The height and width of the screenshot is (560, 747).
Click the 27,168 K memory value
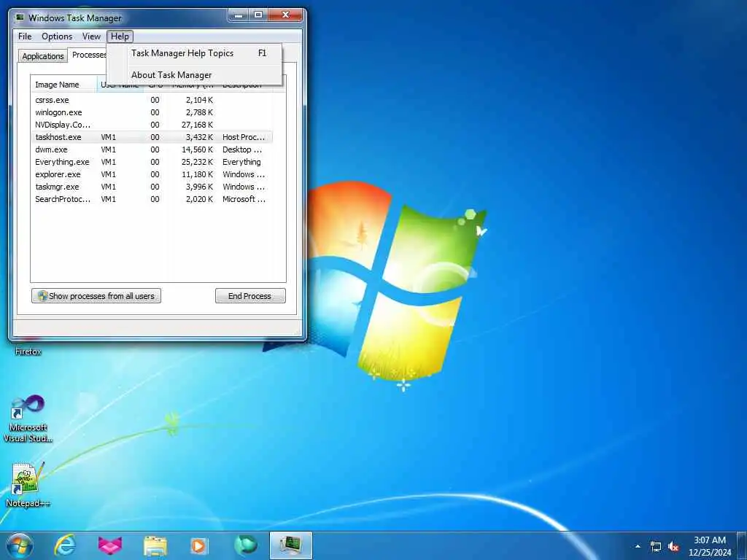click(x=197, y=125)
